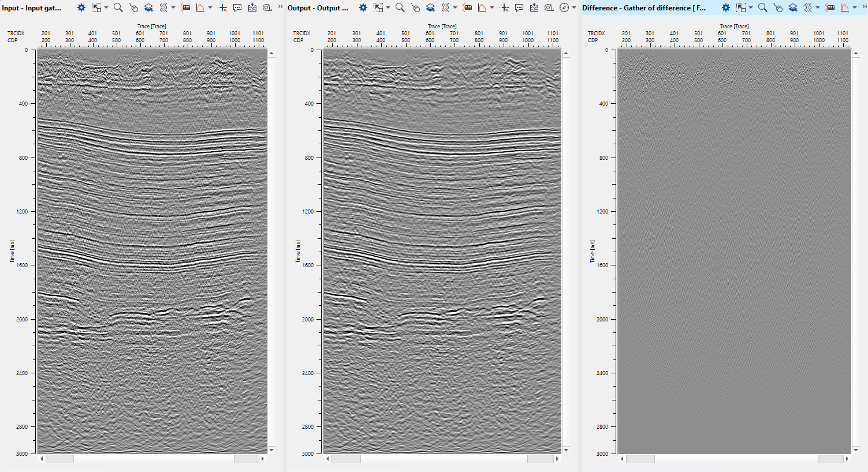Viewport: 868px width, 472px height.
Task: Expand spectrum curve dropdown arrow in Difference panel
Action: click(x=855, y=8)
